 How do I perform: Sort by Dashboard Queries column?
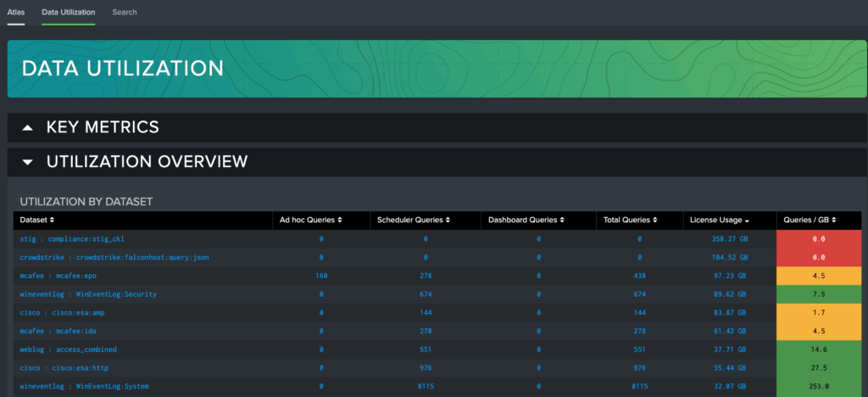526,220
